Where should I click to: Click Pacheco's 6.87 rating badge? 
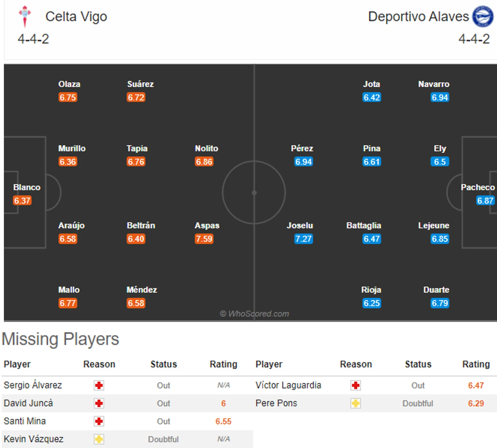485,201
